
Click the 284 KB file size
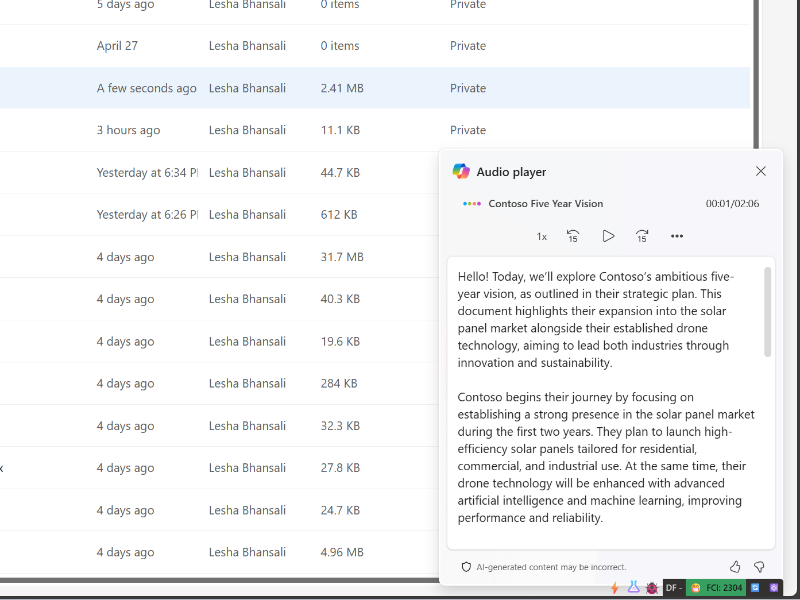(x=339, y=383)
